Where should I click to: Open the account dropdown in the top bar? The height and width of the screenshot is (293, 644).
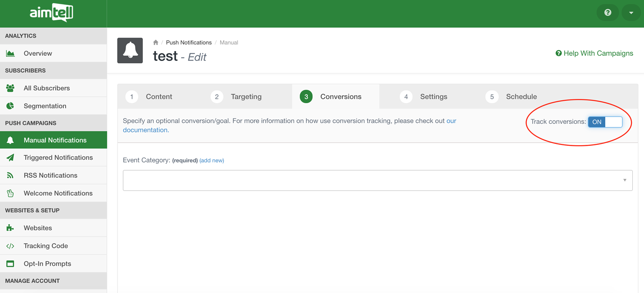(631, 13)
